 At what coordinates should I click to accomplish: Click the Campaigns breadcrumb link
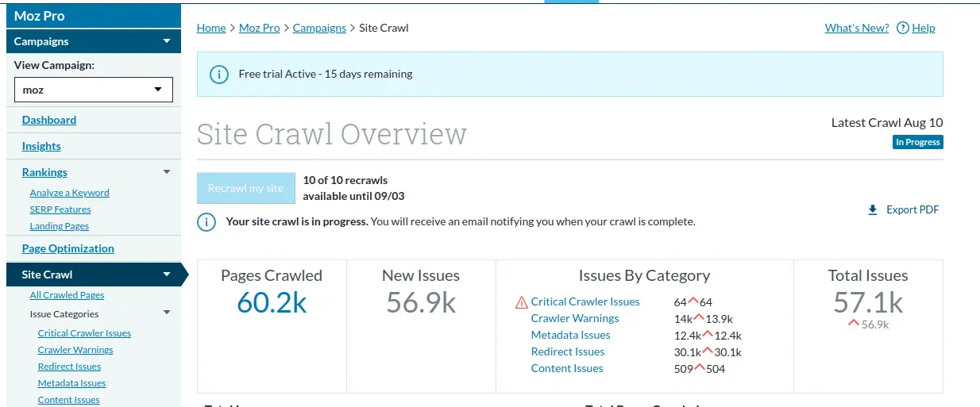point(319,28)
